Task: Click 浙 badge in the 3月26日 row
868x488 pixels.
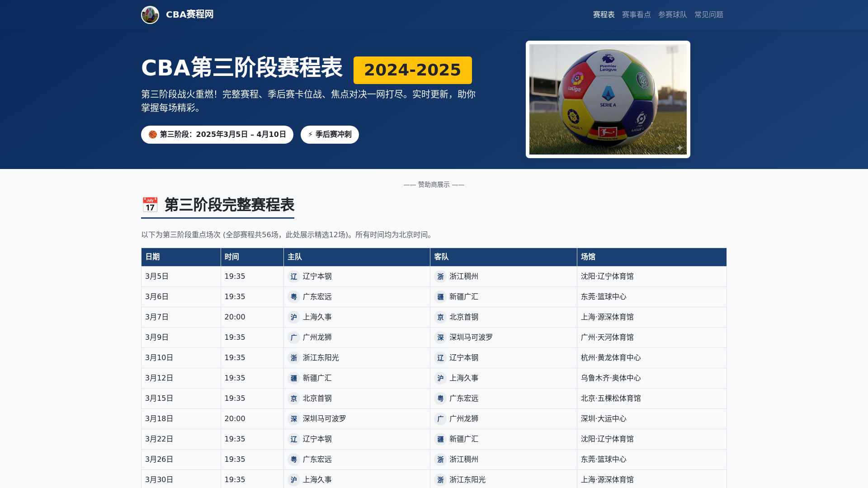Action: coord(440,460)
